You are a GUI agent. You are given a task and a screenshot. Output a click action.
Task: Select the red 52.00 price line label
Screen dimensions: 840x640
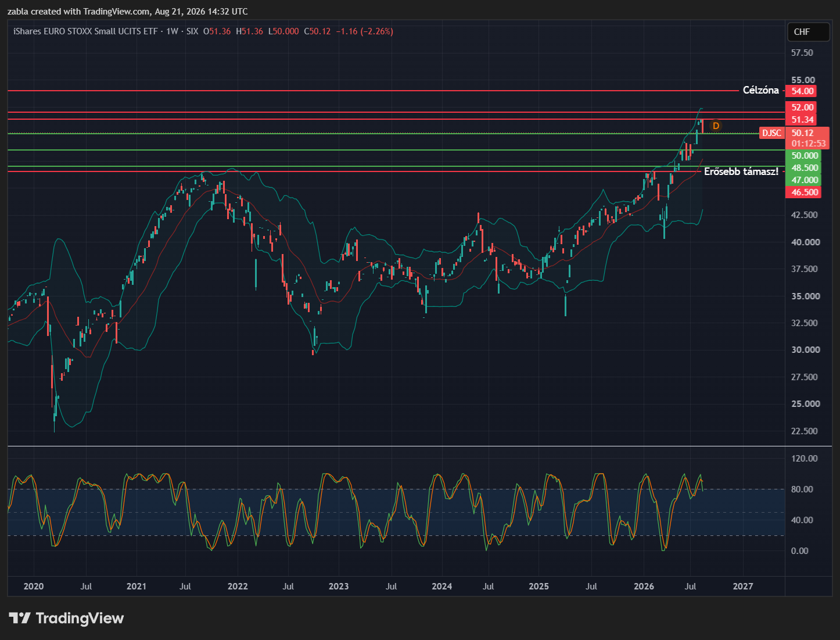[x=802, y=107]
